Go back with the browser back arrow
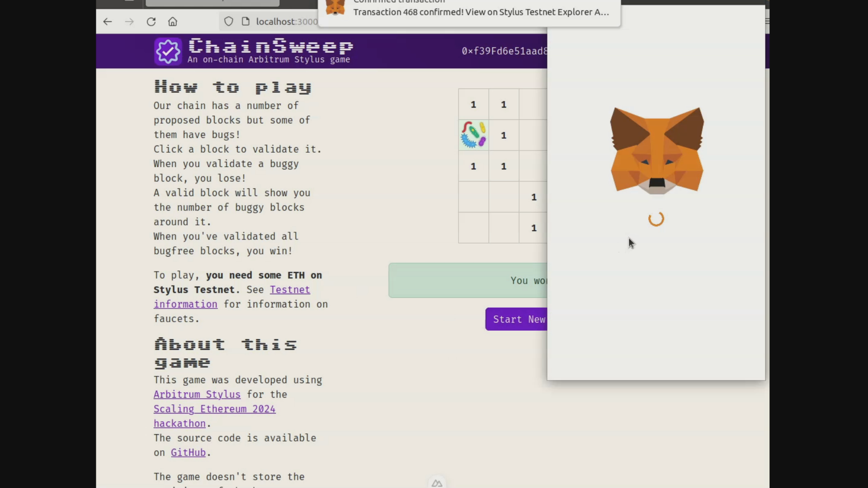Image resolution: width=868 pixels, height=488 pixels. tap(107, 22)
